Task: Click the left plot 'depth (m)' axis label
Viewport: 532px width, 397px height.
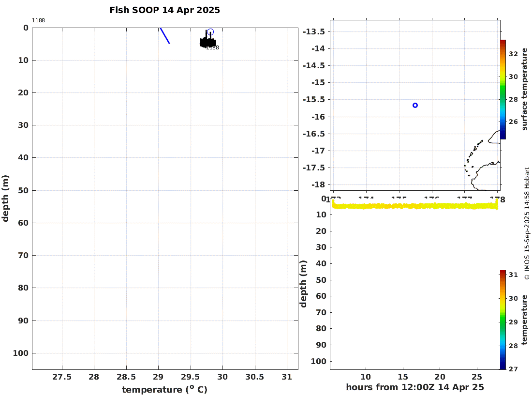Action: pos(5,198)
